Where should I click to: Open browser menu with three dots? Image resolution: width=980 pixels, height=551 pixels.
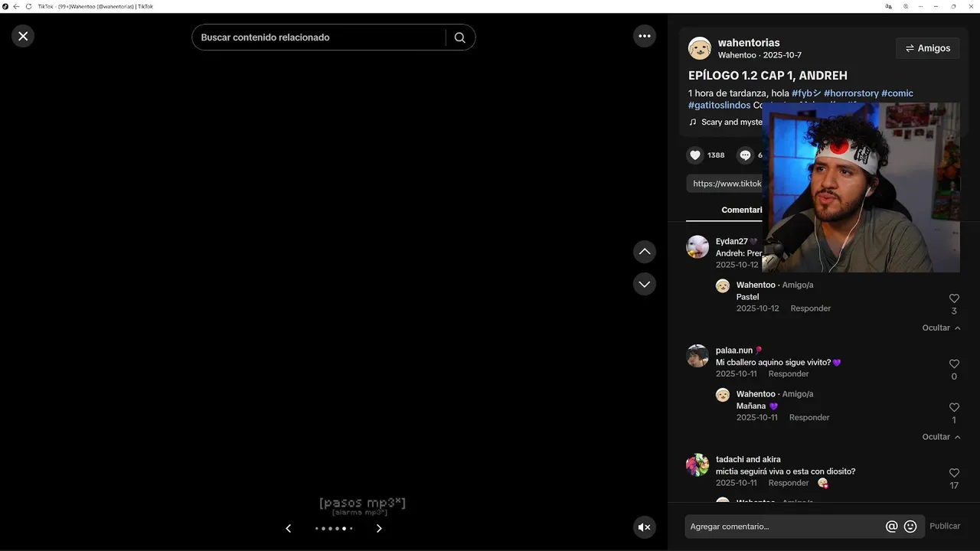pos(921,6)
